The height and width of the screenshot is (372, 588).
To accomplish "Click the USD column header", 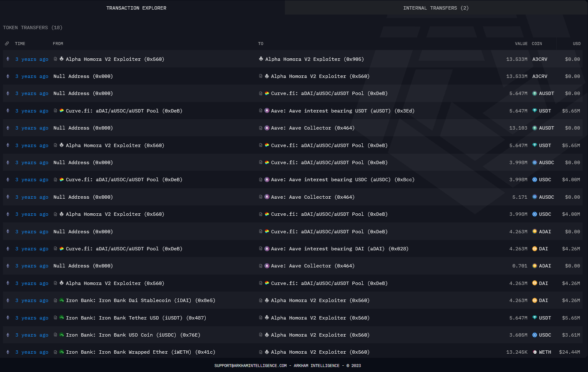I will (x=576, y=44).
